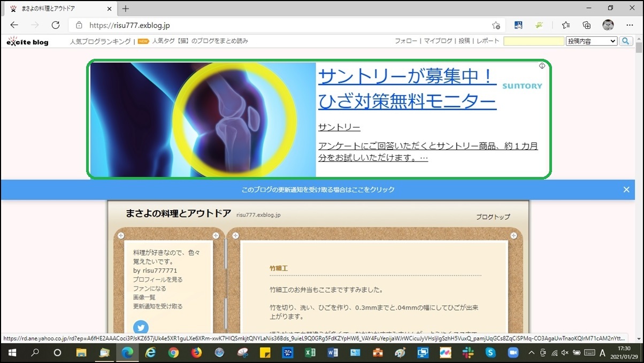Open a new tab with the plus button
The width and height of the screenshot is (644, 363).
126,9
